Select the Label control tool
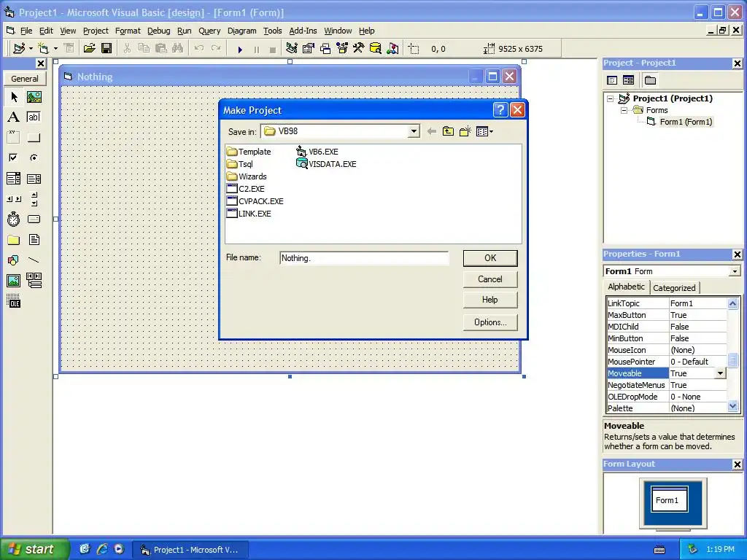The width and height of the screenshot is (747, 560). coord(14,117)
